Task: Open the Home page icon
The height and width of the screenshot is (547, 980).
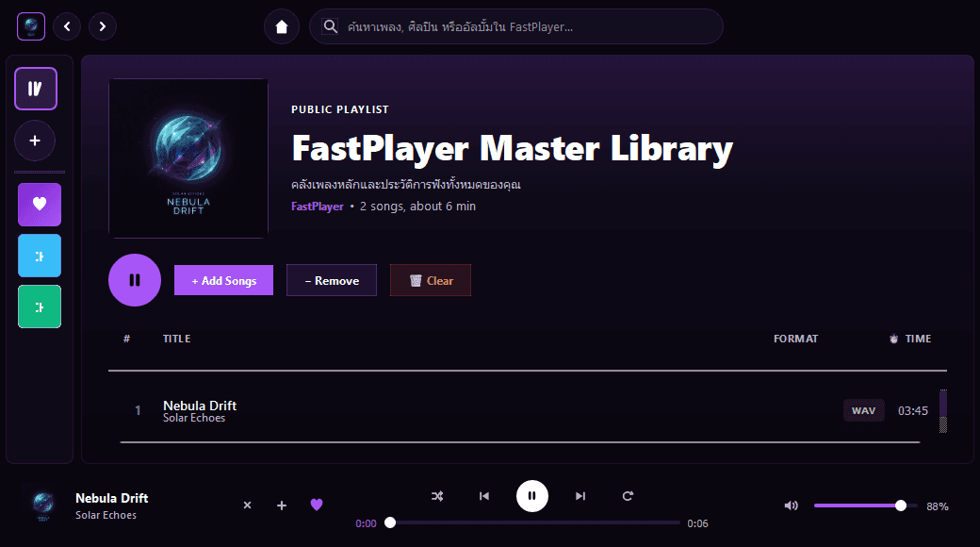Action: (282, 26)
